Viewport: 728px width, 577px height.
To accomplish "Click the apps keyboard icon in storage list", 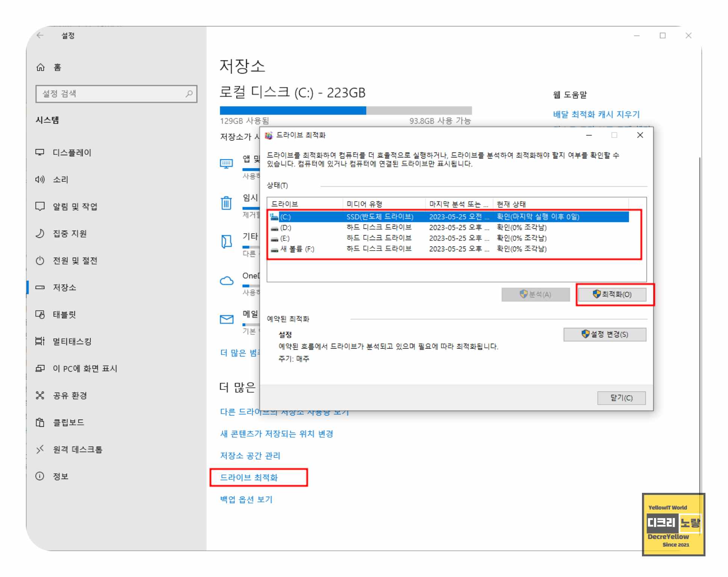I will 227,164.
